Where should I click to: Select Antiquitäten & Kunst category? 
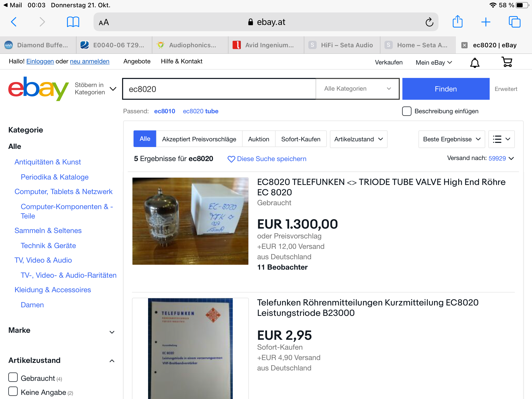click(48, 162)
